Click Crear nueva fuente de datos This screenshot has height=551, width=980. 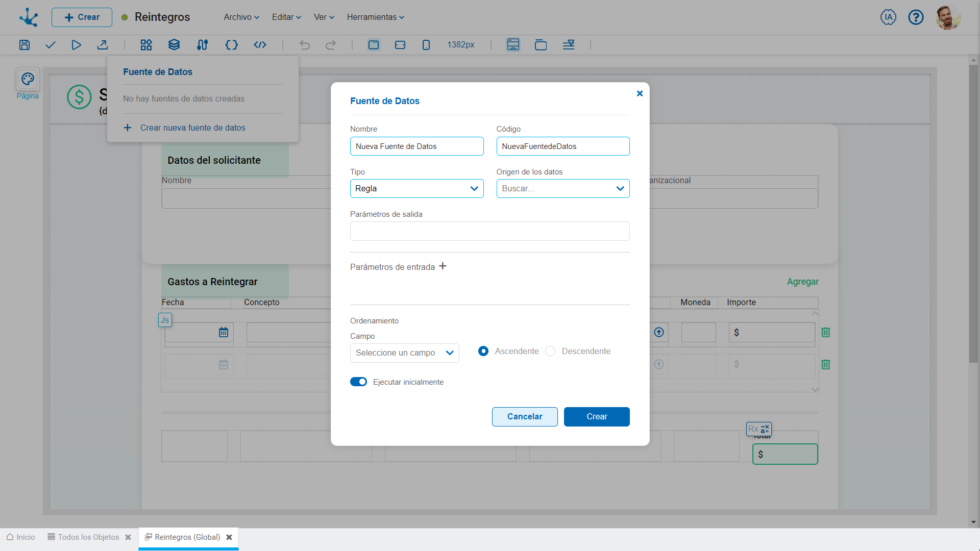click(x=184, y=128)
